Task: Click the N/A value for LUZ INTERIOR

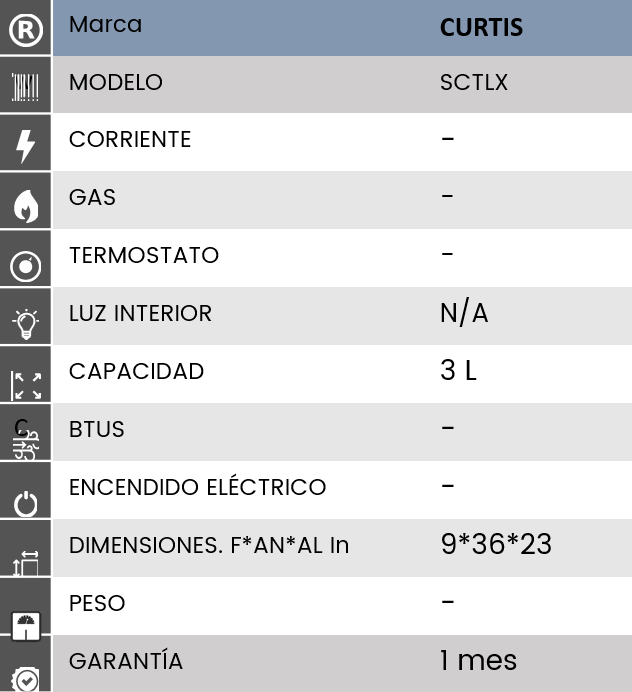Action: [x=464, y=312]
